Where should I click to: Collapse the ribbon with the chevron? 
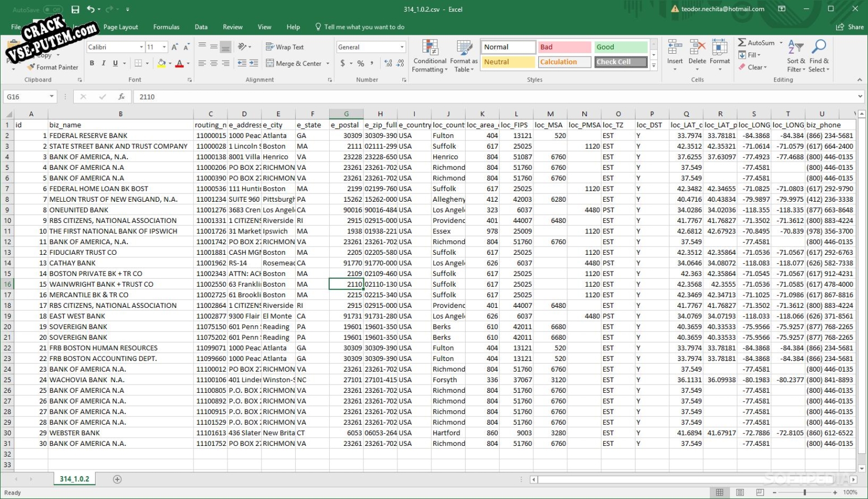(x=860, y=80)
